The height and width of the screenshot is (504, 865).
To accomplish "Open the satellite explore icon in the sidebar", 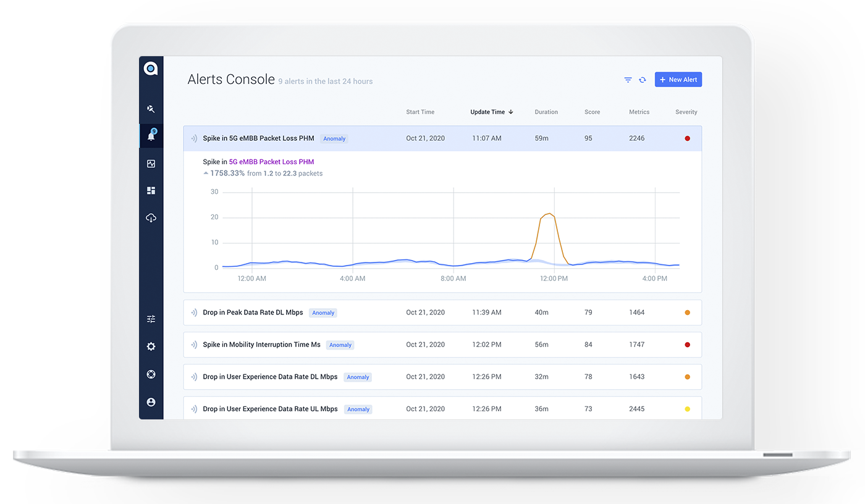I will (151, 109).
